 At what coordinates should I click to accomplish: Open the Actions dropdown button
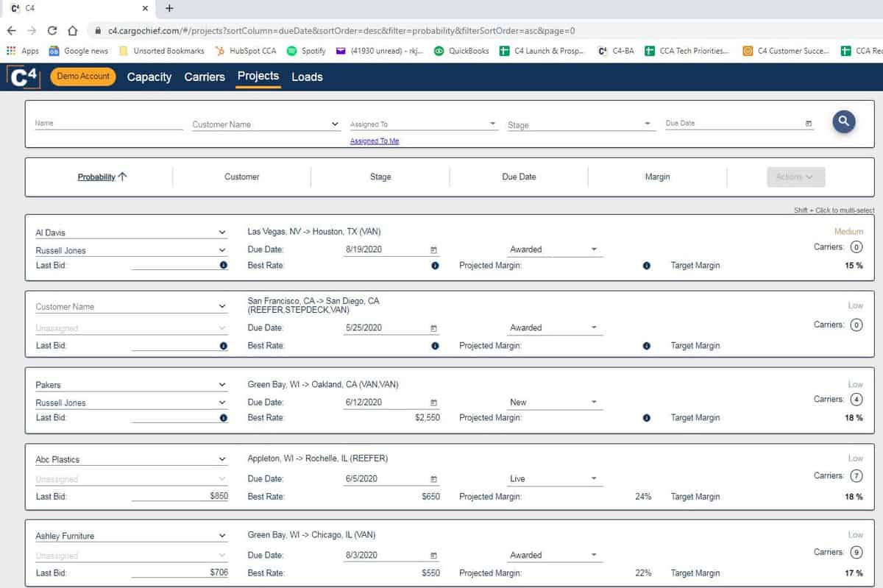(795, 177)
